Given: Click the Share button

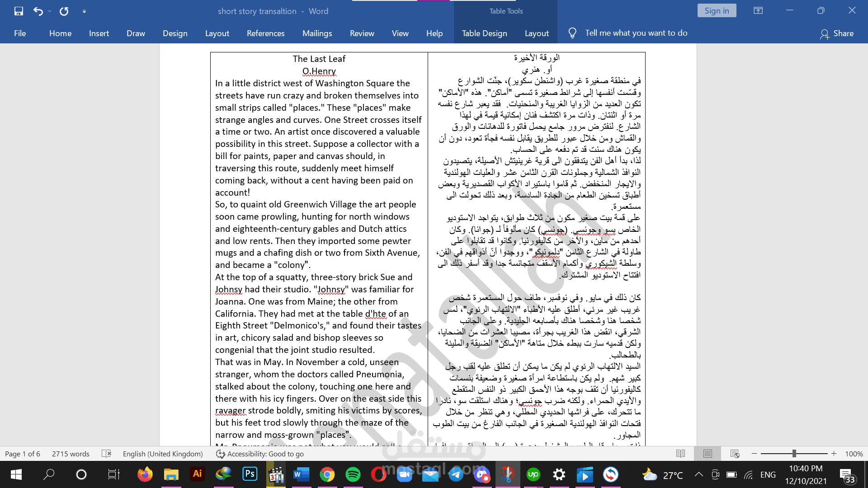Looking at the screenshot, I should [837, 33].
